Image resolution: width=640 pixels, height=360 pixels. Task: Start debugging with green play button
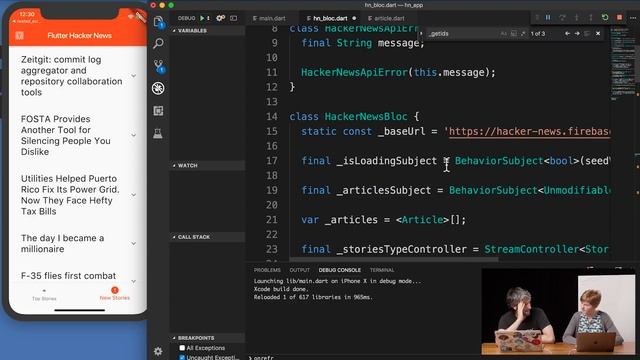click(202, 18)
